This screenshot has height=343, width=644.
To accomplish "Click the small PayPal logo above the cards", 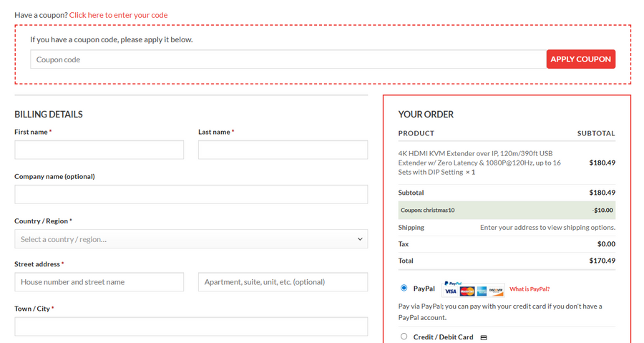I will 452,284.
